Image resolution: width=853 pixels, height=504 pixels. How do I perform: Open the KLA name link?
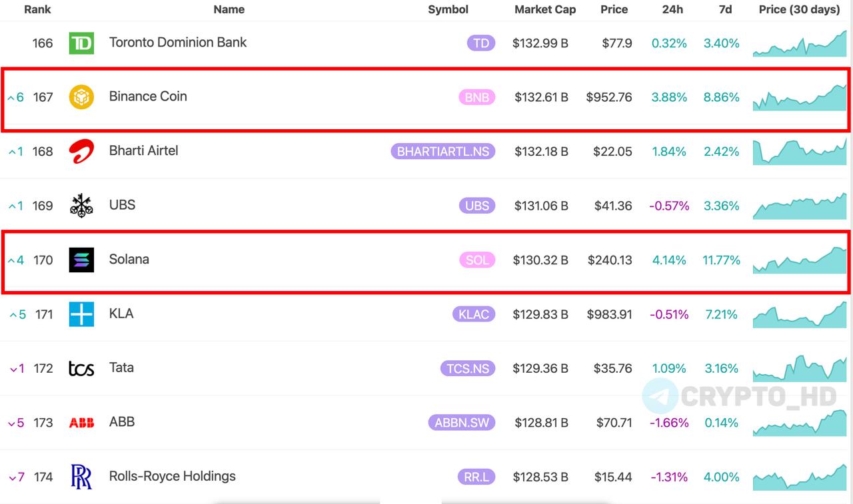point(121,314)
